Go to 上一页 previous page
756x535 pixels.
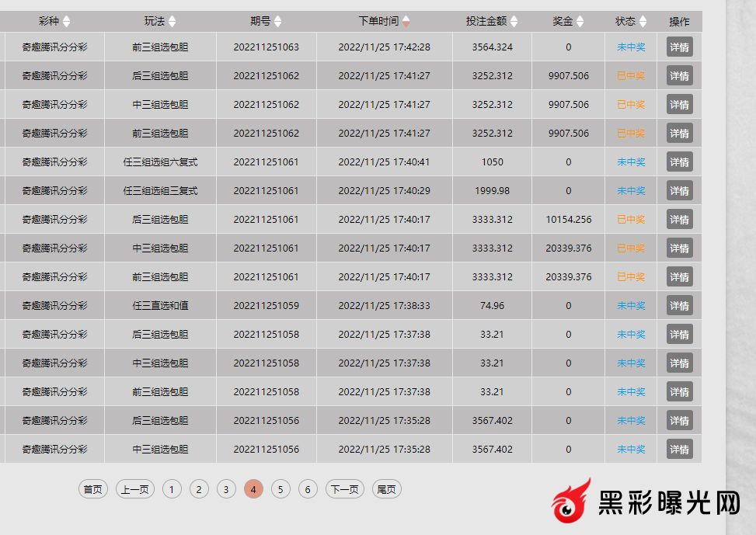135,489
